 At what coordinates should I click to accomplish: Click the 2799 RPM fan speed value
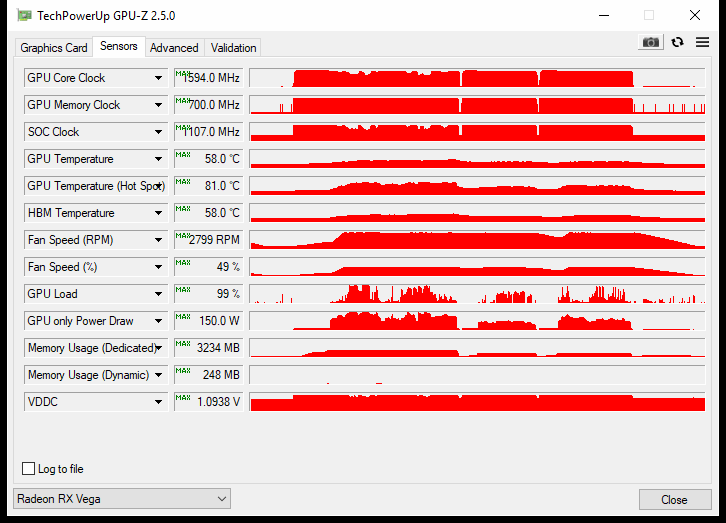tap(208, 240)
